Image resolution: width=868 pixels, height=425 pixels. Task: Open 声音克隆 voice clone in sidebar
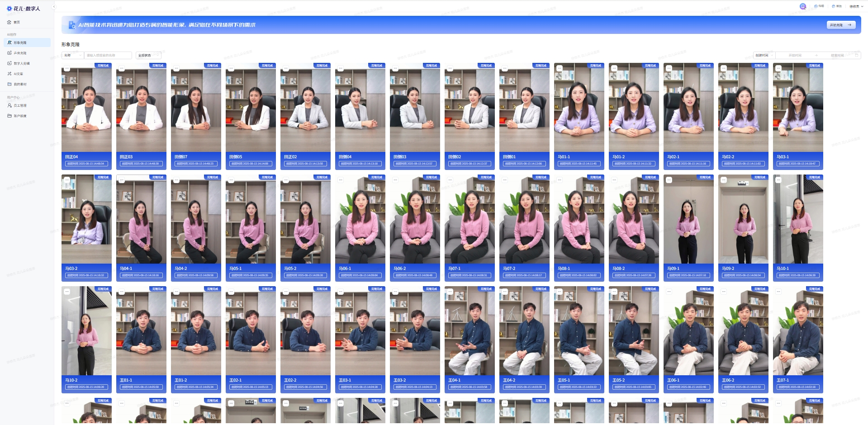pyautogui.click(x=20, y=53)
